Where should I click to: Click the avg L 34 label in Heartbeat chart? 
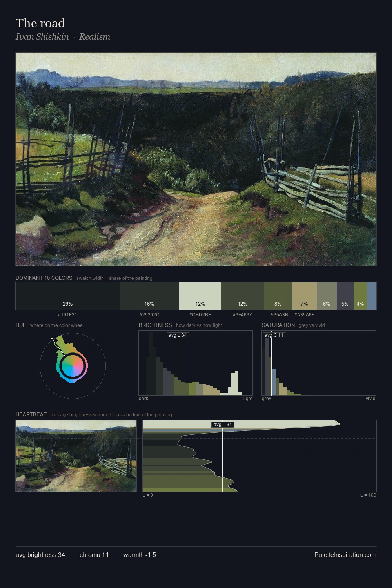(x=223, y=425)
